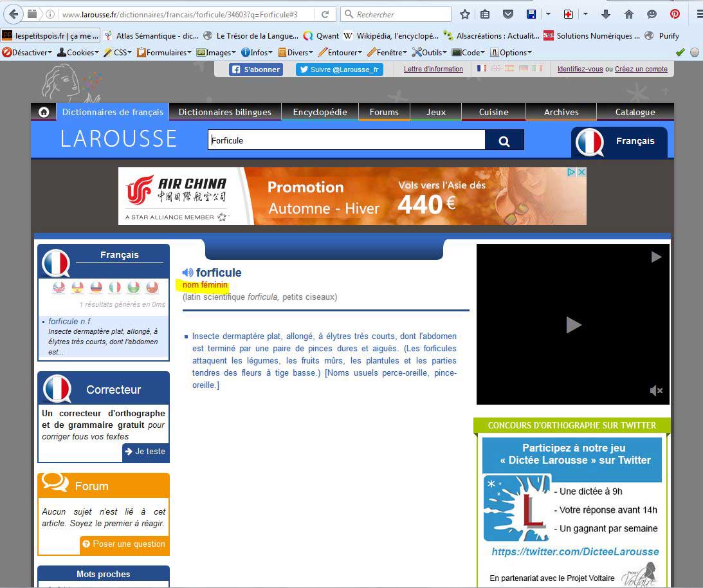The height and width of the screenshot is (588, 703).
Task: Open the Forums tab
Action: [384, 112]
